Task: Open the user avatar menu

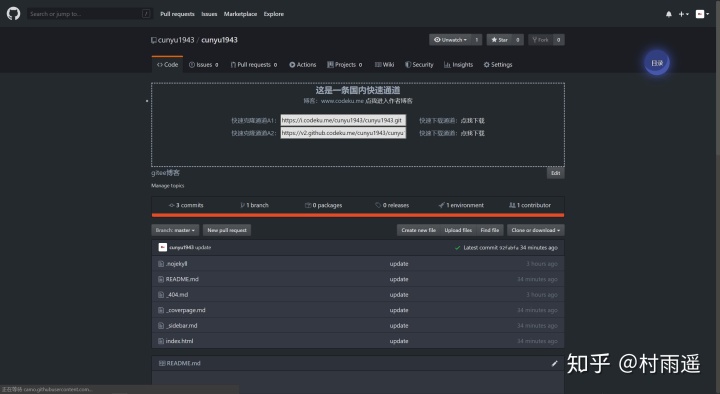Action: 702,14
